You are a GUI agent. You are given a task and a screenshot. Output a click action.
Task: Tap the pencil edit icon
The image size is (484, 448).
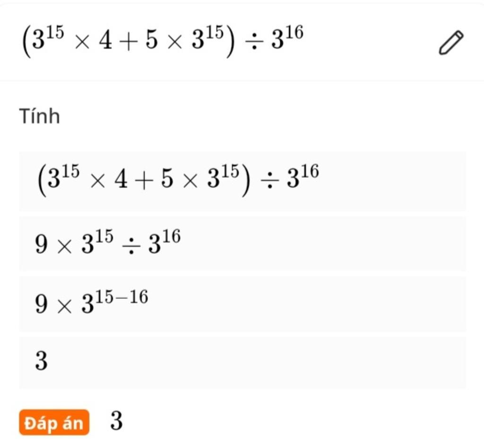point(451,43)
